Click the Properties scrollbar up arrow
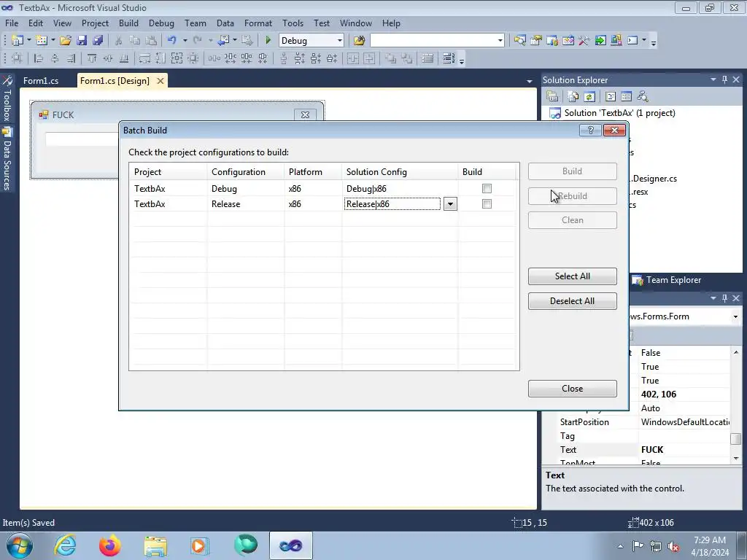Screen dimensions: 747x560 coord(736,352)
